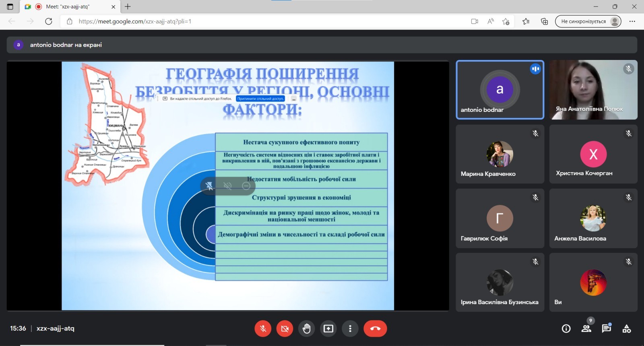The height and width of the screenshot is (346, 644).
Task: Click the browser address bar URL
Action: point(135,21)
